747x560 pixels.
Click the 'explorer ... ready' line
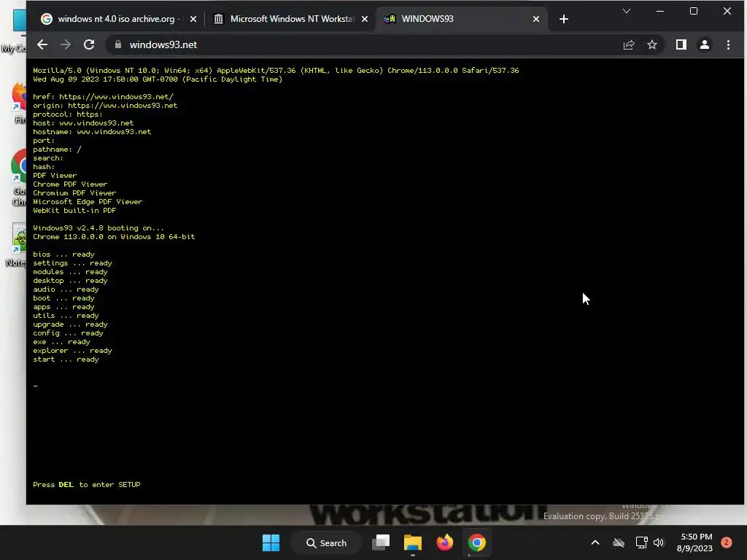[x=72, y=351]
